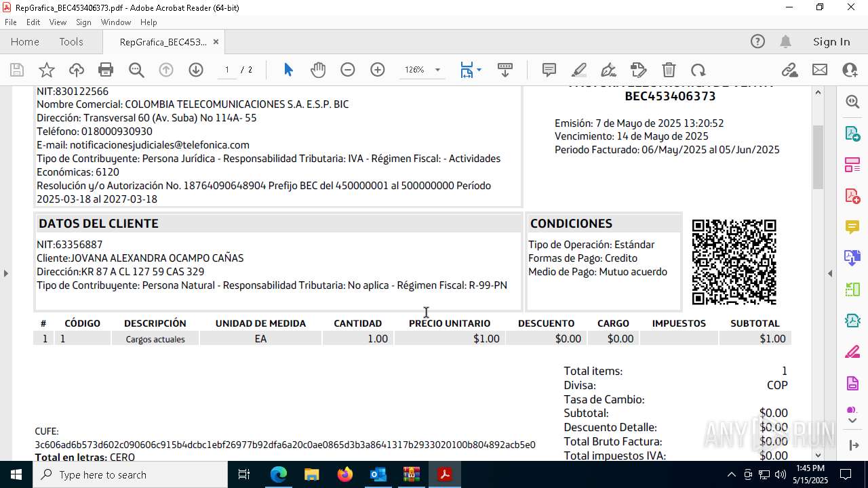
Task: Switch to the Home tab
Action: (x=25, y=42)
